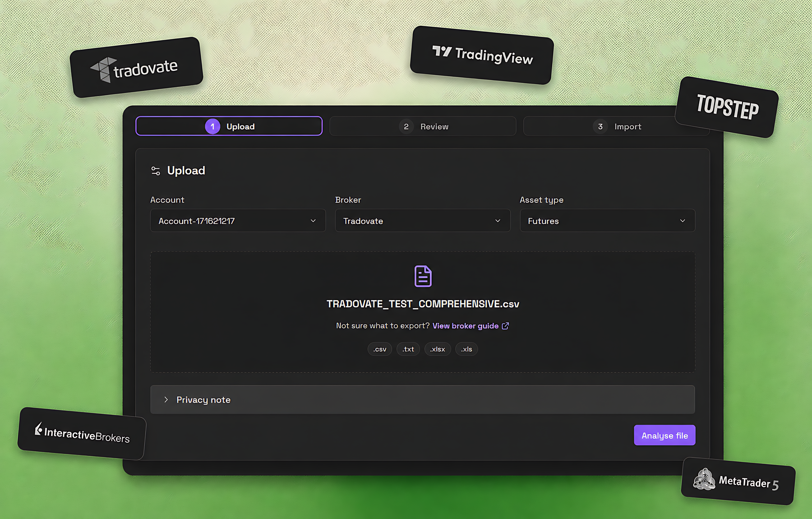Go to the Review step tab
This screenshot has height=519, width=812.
pyautogui.click(x=423, y=126)
